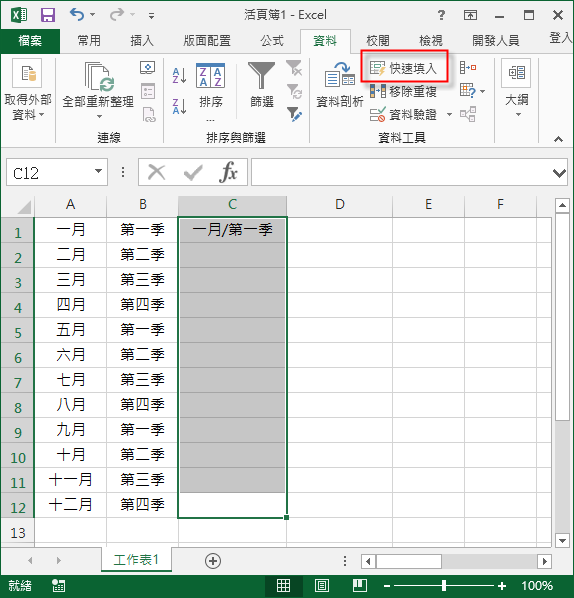The image size is (574, 598).
Task: Click the Consolidate icon
Action: (x=468, y=68)
